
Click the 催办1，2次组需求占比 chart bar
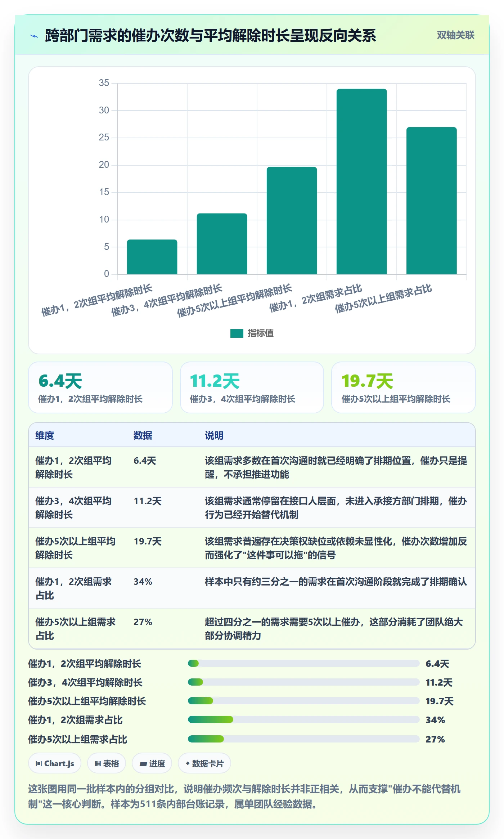click(x=361, y=181)
